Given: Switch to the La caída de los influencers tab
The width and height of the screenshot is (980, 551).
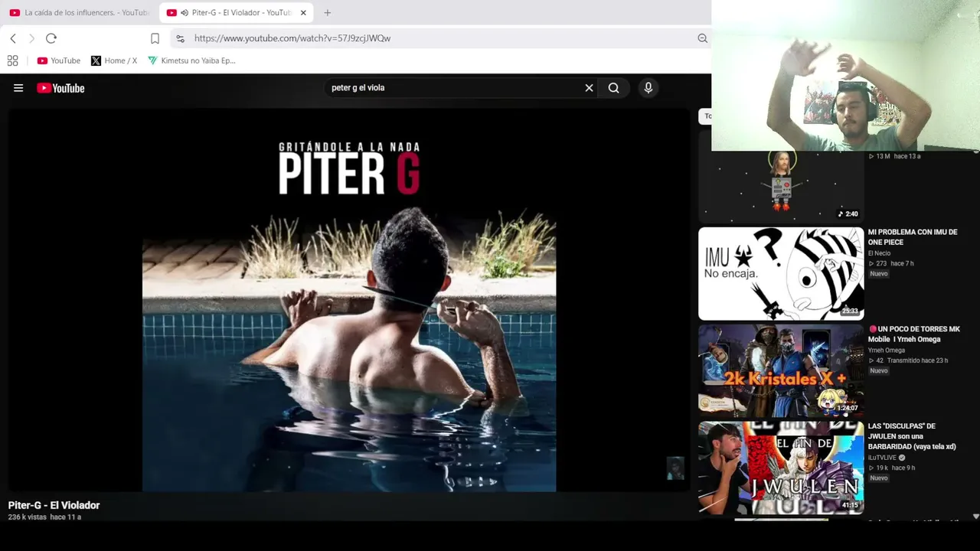Looking at the screenshot, I should point(80,13).
